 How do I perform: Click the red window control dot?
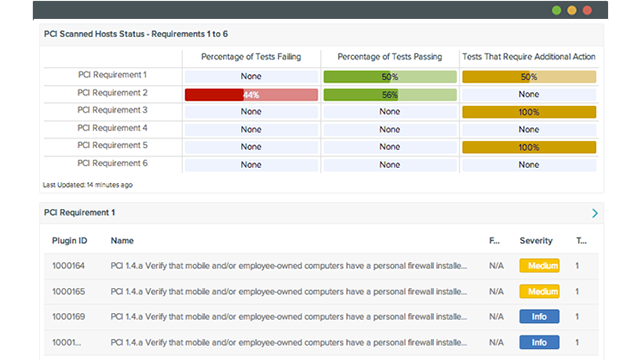[587, 10]
